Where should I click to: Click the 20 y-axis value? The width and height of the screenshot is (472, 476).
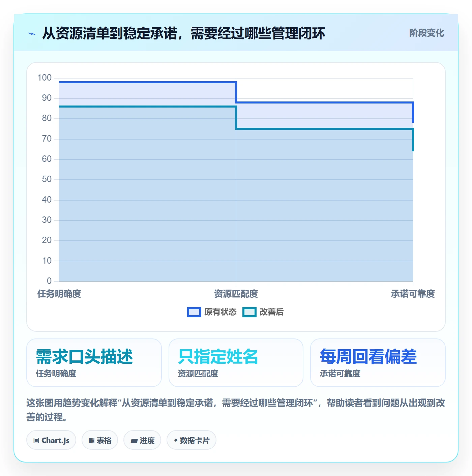47,240
